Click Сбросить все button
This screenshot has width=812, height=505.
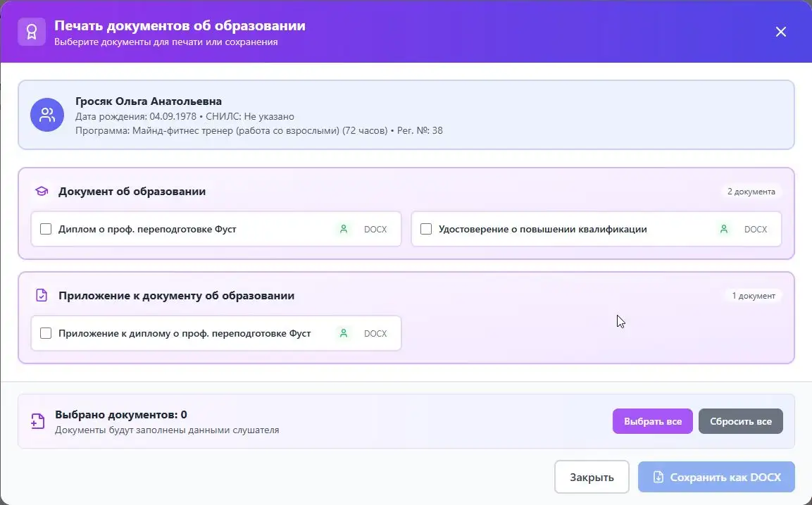(741, 421)
